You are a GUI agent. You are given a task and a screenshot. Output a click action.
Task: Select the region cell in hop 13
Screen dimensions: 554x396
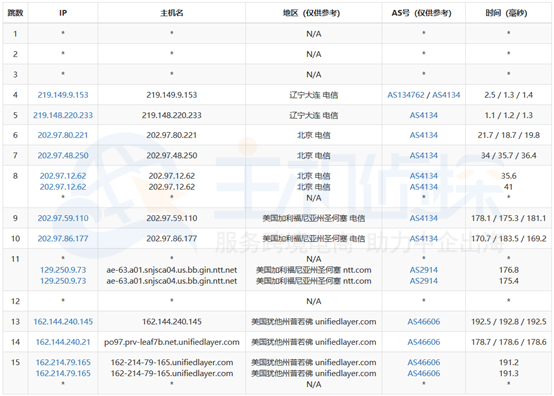pyautogui.click(x=314, y=321)
